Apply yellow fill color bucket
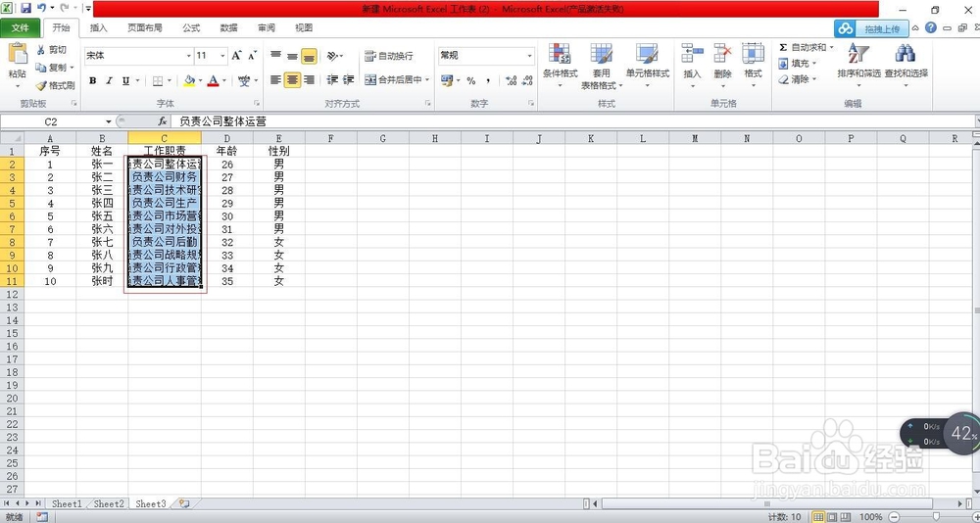The image size is (980, 523). (189, 80)
